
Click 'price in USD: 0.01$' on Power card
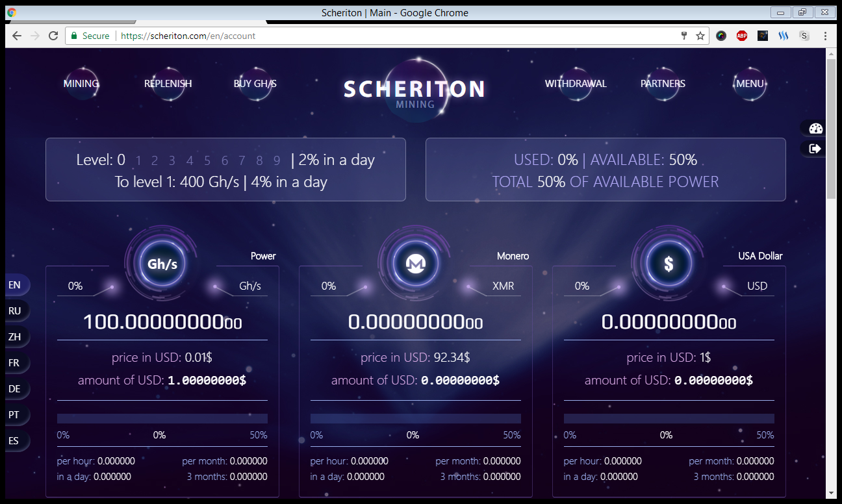(x=162, y=357)
